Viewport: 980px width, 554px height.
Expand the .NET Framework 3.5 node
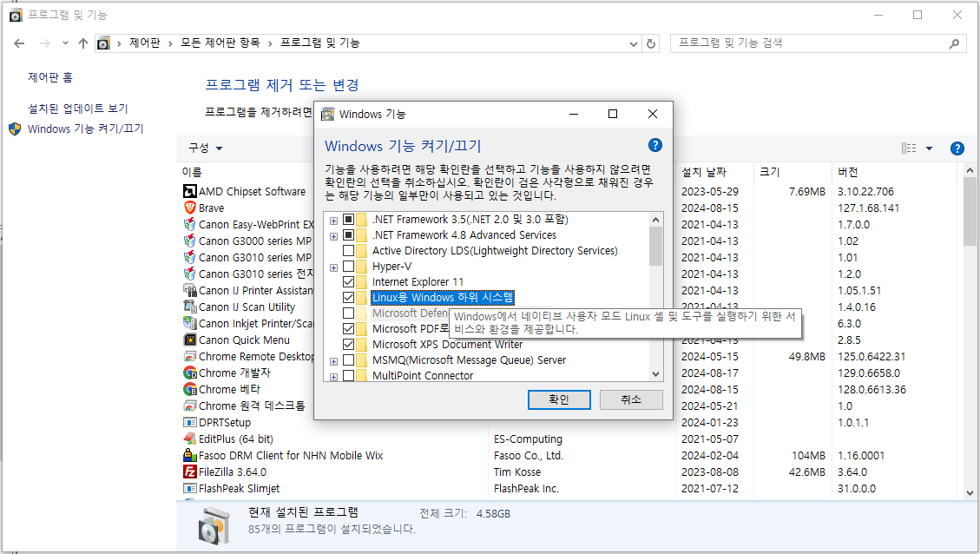pyautogui.click(x=333, y=219)
